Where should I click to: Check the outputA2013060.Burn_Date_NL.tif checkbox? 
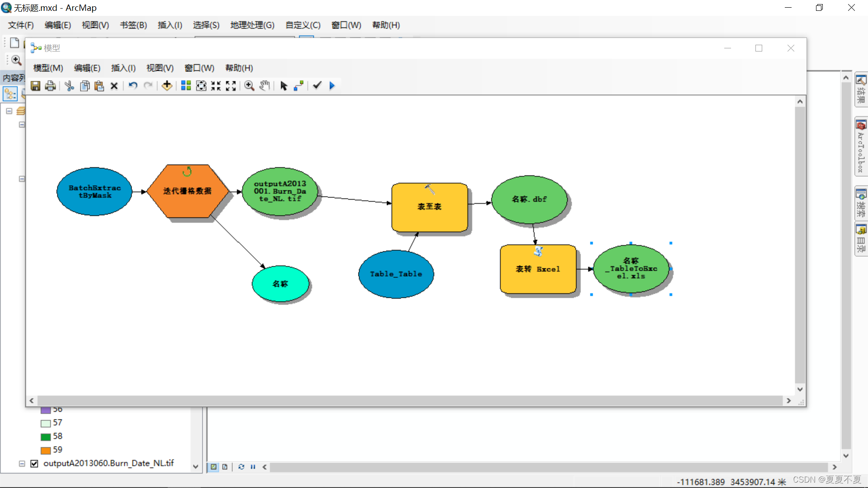[34, 464]
